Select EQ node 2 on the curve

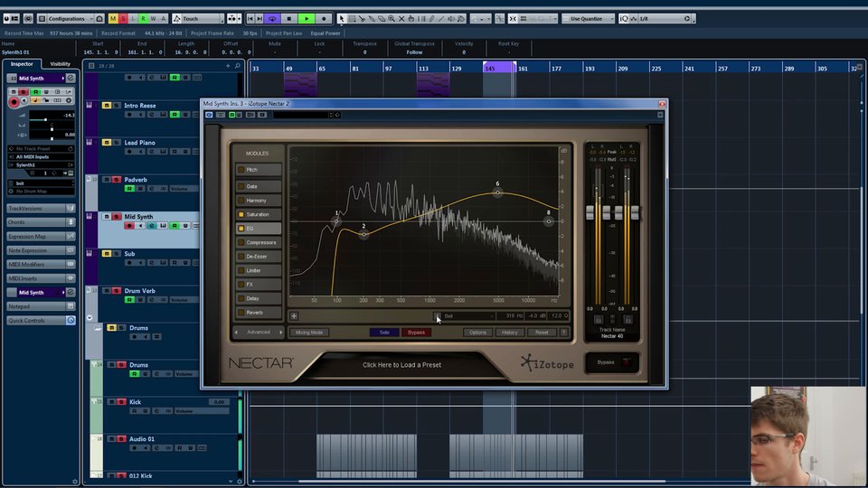(363, 235)
